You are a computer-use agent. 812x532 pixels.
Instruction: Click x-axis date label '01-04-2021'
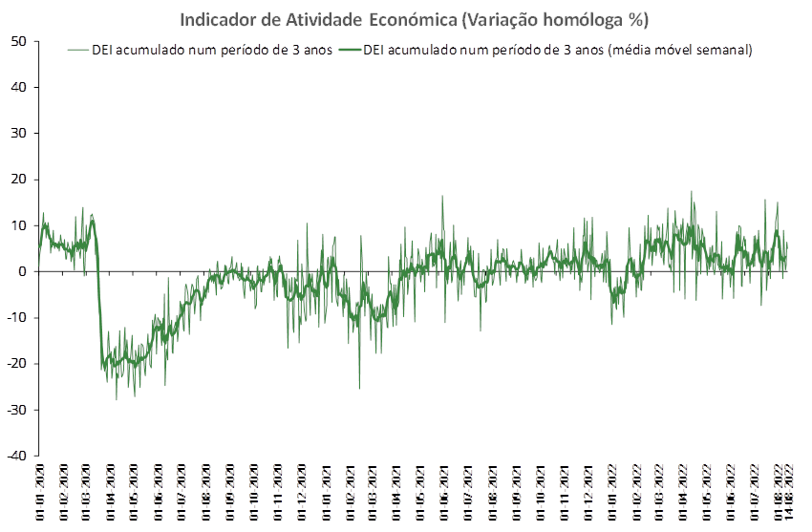click(396, 492)
